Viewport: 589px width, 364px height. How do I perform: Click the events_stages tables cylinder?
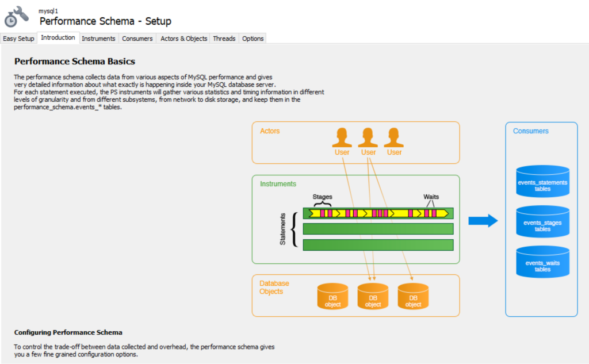pyautogui.click(x=542, y=222)
